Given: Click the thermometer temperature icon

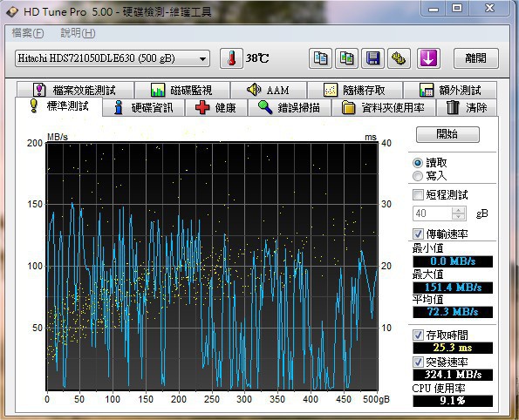Looking at the screenshot, I should [x=232, y=58].
